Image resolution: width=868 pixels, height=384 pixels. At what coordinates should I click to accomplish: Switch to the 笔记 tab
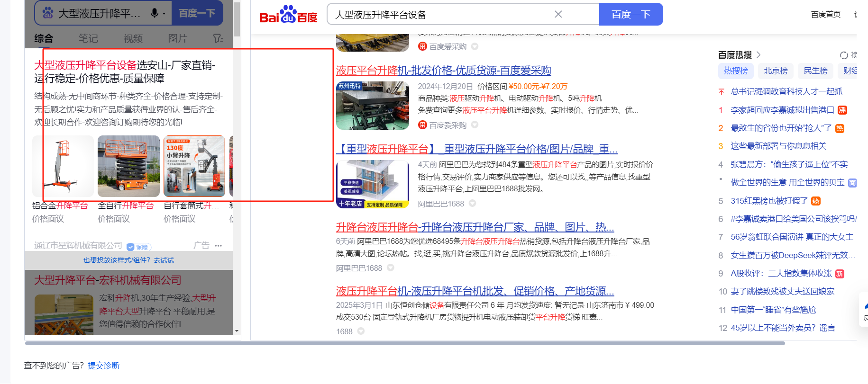(88, 38)
